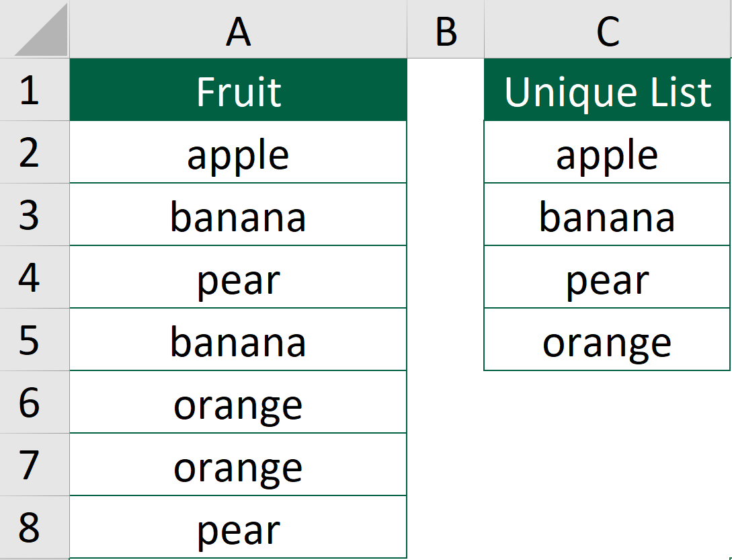
Task: Click cell A6 containing orange
Action: pos(238,402)
